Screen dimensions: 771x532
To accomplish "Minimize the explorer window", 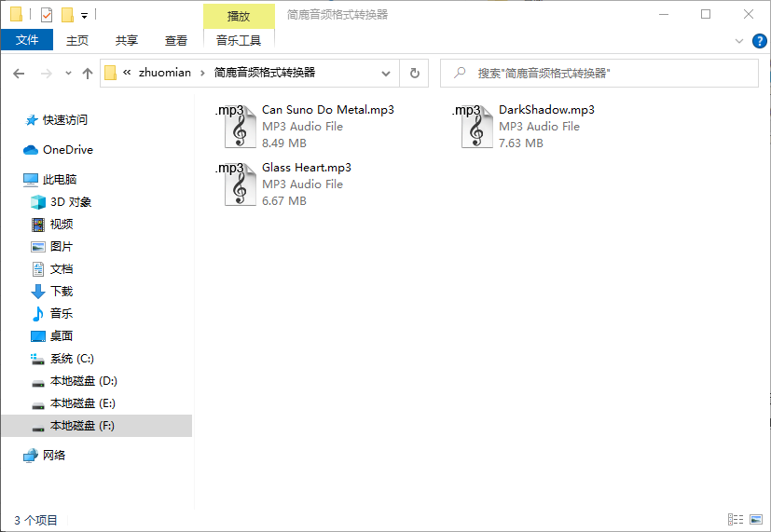I will 664,14.
